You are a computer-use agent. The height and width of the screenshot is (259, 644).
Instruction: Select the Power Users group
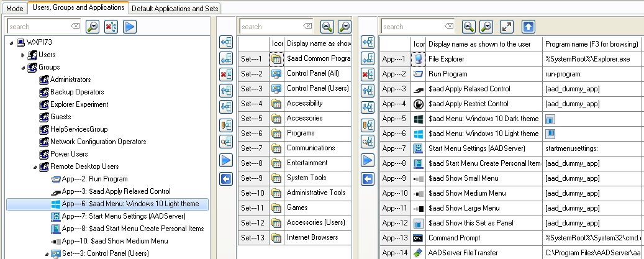[69, 154]
